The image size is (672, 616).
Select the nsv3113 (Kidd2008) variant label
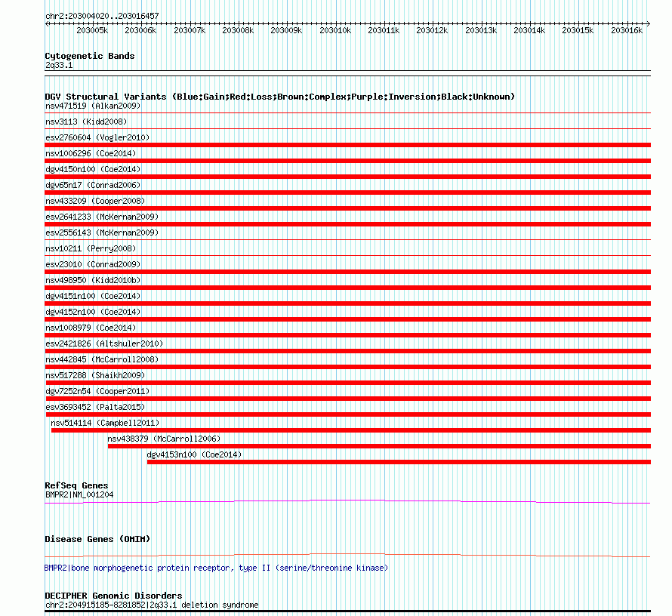click(86, 122)
